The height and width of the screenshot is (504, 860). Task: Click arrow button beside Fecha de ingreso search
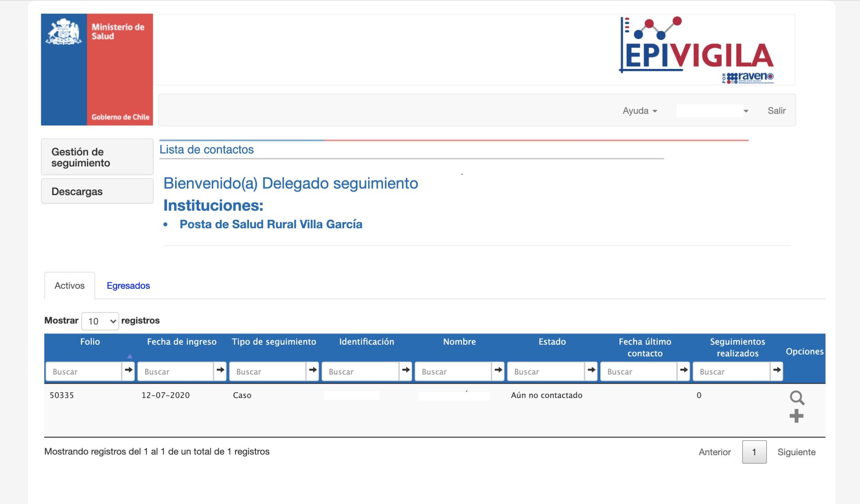220,370
